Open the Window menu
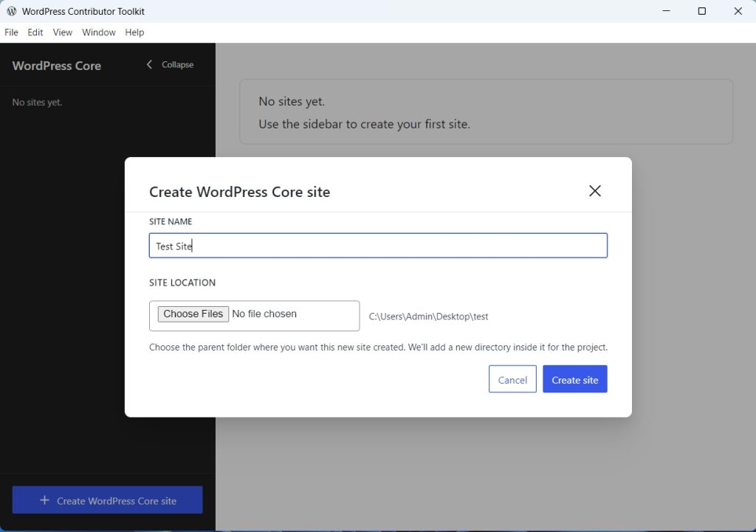The width and height of the screenshot is (756, 532). pos(98,32)
